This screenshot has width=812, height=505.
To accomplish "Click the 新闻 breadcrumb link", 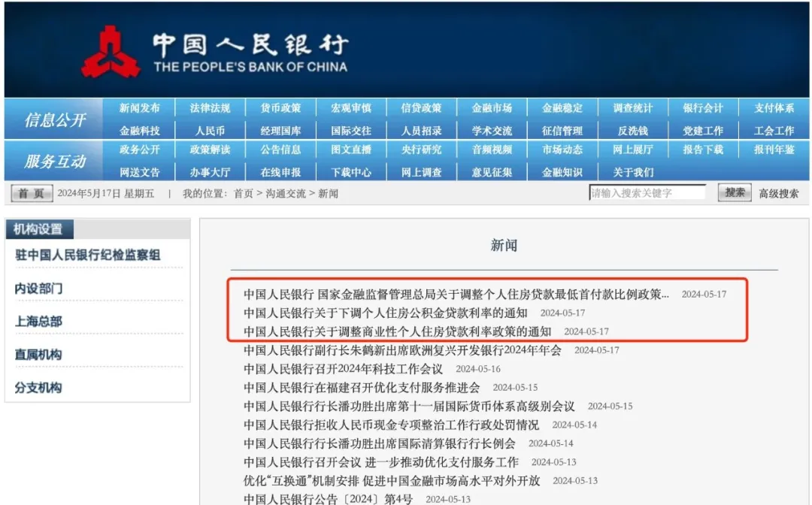I will (x=328, y=194).
